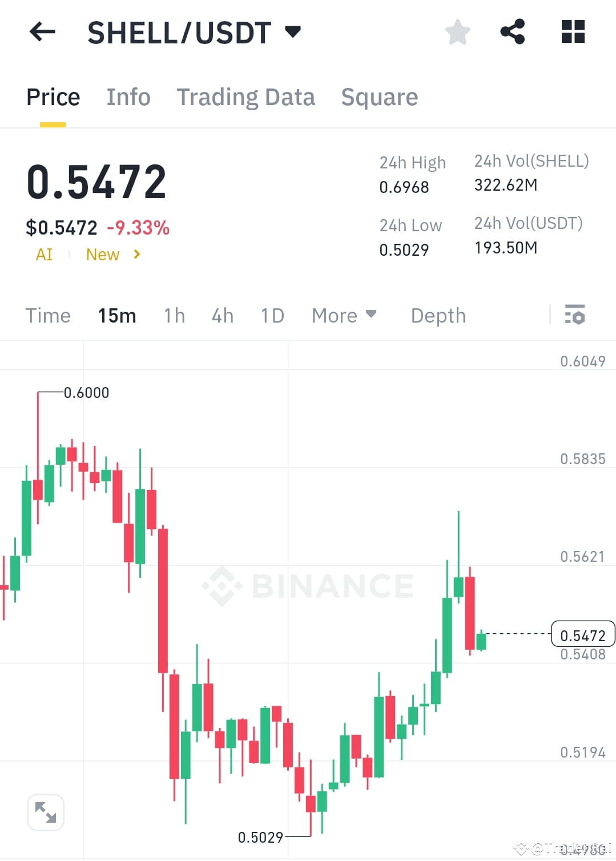This screenshot has height=861, width=616.
Task: Open the Square tab
Action: coord(379,96)
